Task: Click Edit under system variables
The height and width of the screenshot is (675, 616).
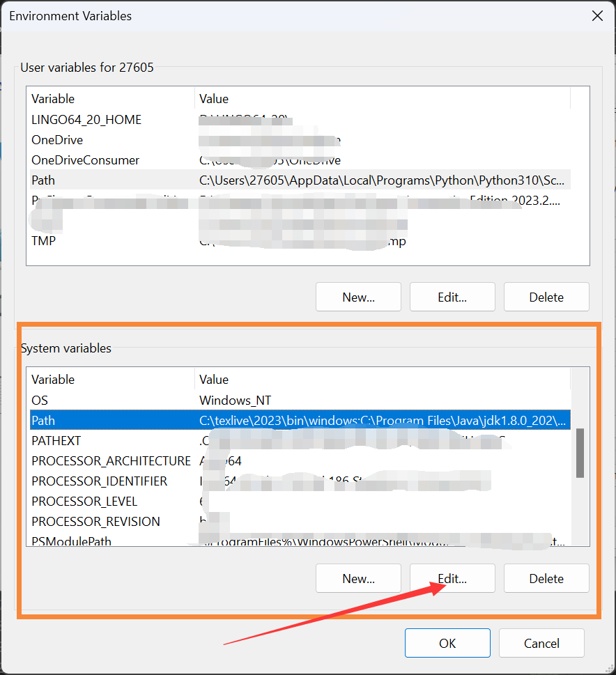Action: (x=452, y=579)
